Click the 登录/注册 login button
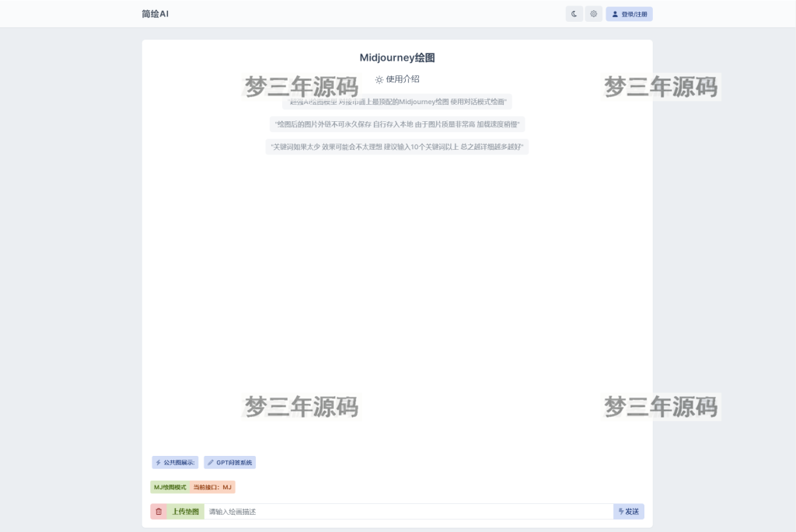The height and width of the screenshot is (532, 796). [x=629, y=14]
